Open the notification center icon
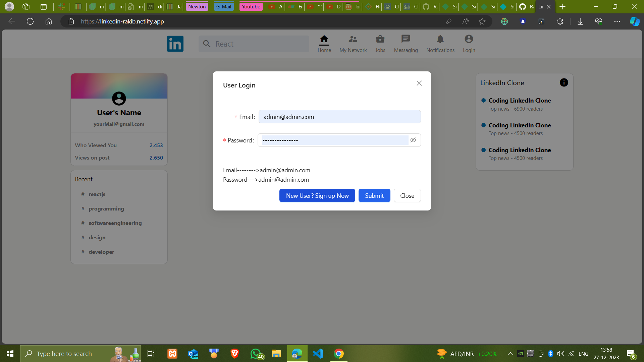This screenshot has height=362, width=644. [x=631, y=354]
